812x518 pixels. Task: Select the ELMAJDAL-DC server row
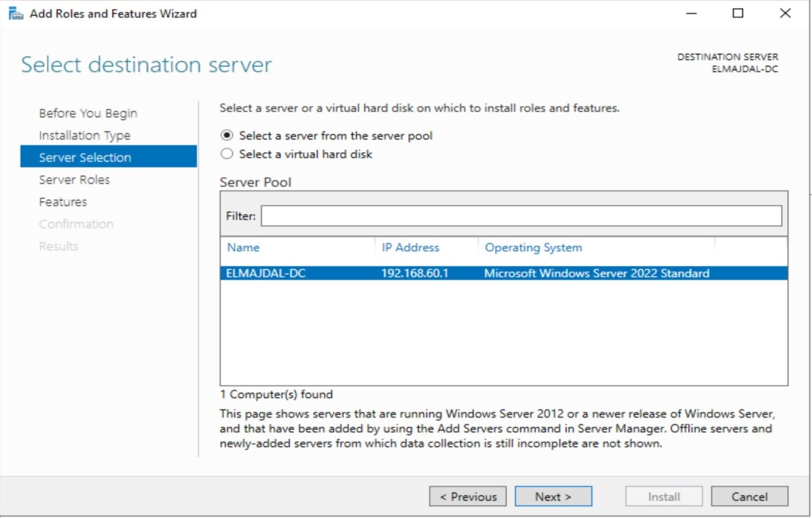pyautogui.click(x=370, y=274)
